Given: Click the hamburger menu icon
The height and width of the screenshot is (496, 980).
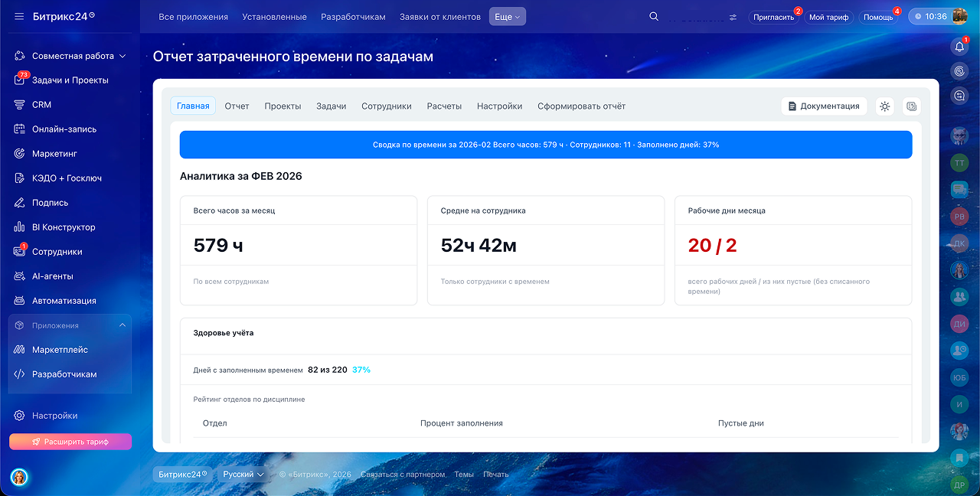Looking at the screenshot, I should point(19,16).
